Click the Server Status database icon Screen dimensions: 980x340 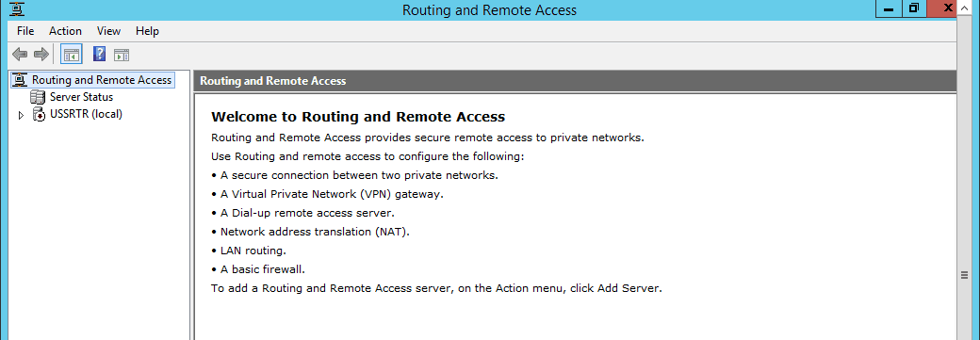(x=38, y=97)
